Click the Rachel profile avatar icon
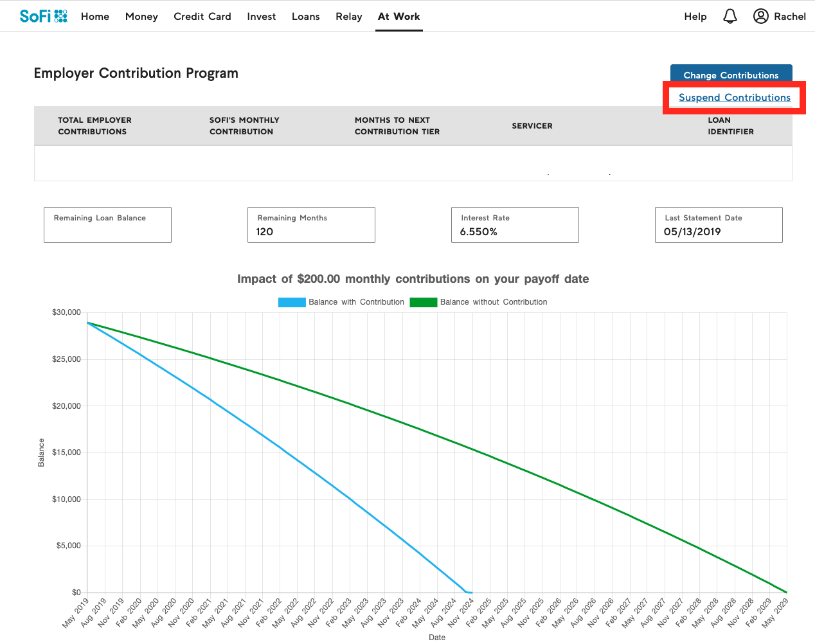The image size is (815, 644). pos(760,16)
